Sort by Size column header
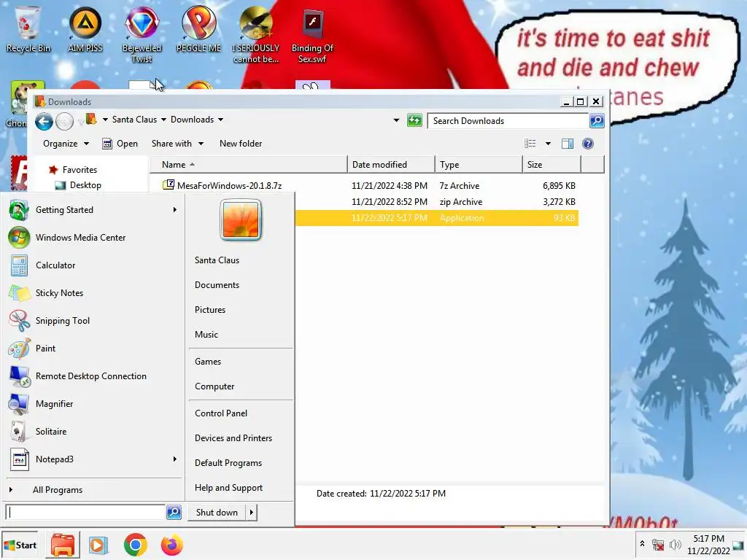The image size is (747, 560). [x=551, y=164]
